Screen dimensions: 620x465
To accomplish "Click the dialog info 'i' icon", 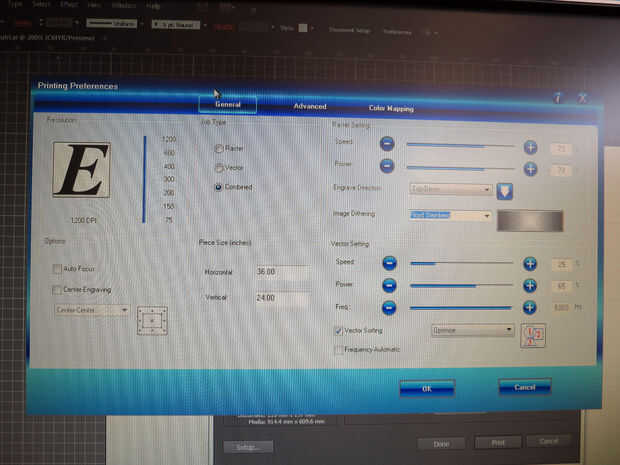I will click(x=558, y=97).
